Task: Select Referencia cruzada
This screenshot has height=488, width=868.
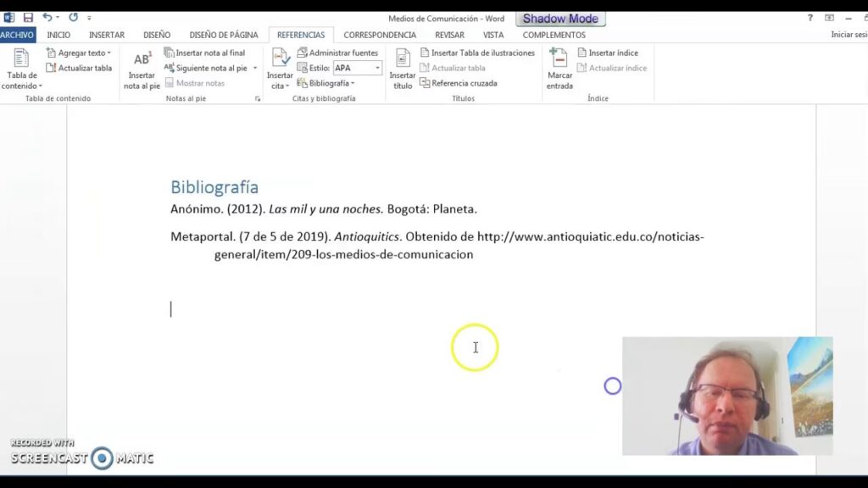Action: click(458, 83)
